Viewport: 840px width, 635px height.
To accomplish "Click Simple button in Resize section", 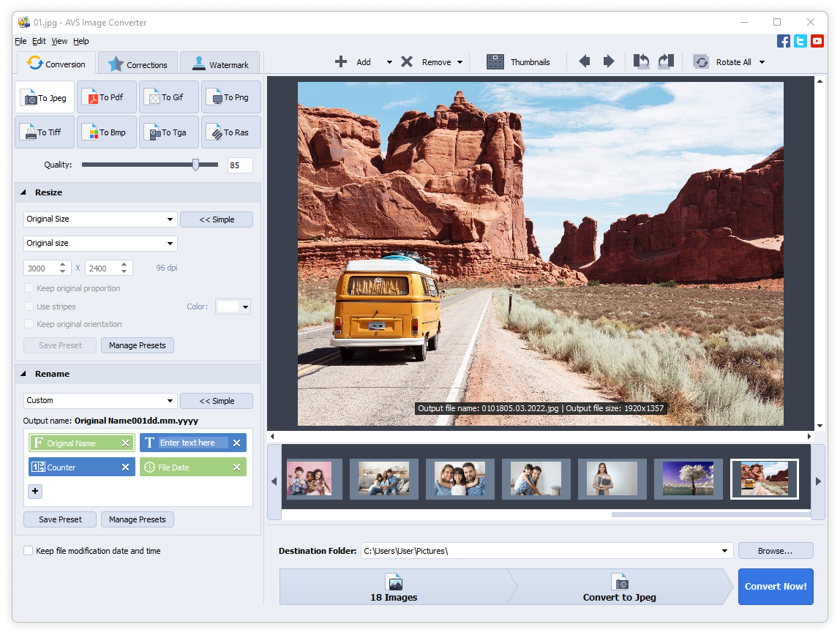I will [x=217, y=219].
